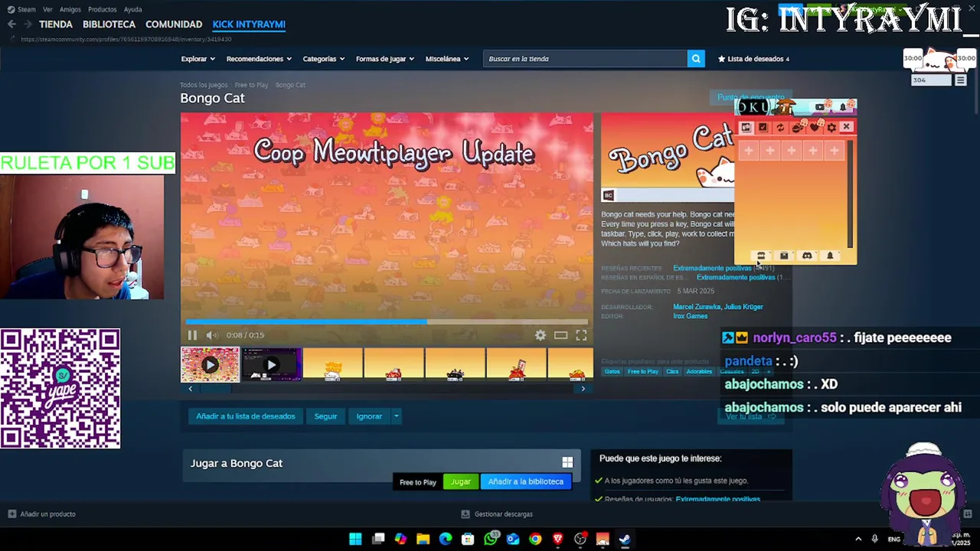Open the Irox Games publisher link
Image resolution: width=980 pixels, height=551 pixels.
pyautogui.click(x=690, y=316)
